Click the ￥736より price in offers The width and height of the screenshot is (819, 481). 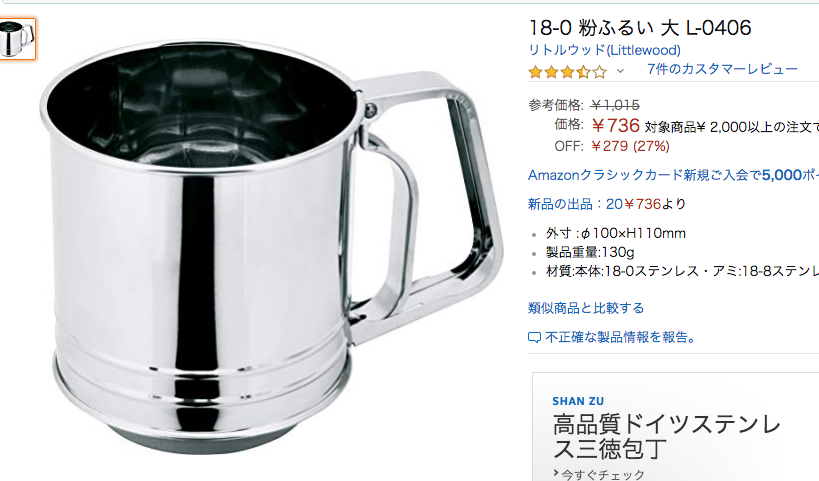[x=654, y=204]
